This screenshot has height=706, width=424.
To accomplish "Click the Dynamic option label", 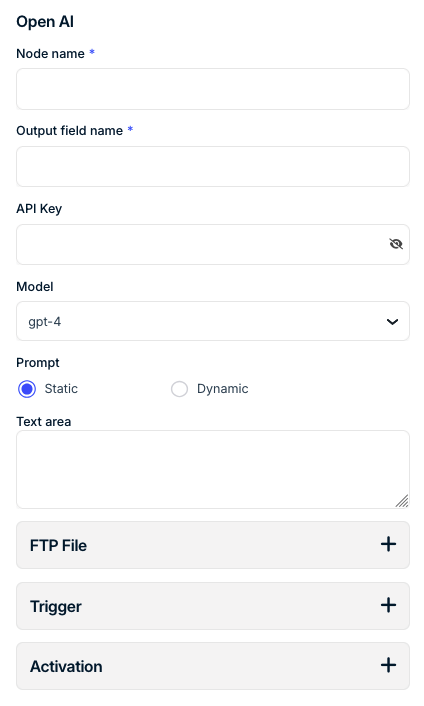I will pyautogui.click(x=223, y=389).
